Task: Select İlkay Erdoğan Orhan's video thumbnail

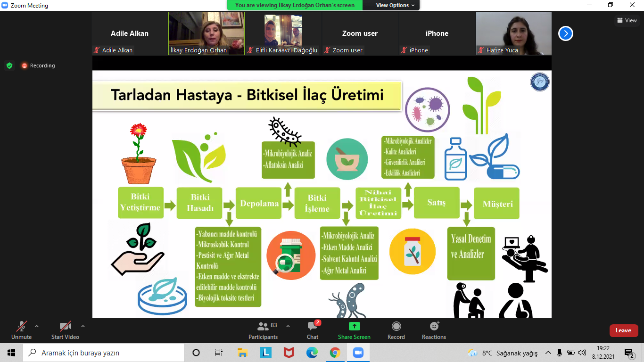Action: [x=206, y=33]
